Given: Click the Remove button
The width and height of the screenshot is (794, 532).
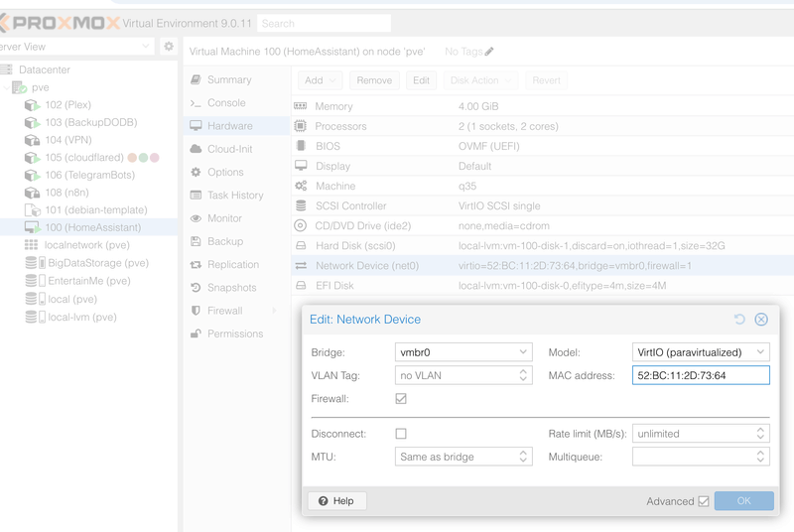Looking at the screenshot, I should coord(374,80).
